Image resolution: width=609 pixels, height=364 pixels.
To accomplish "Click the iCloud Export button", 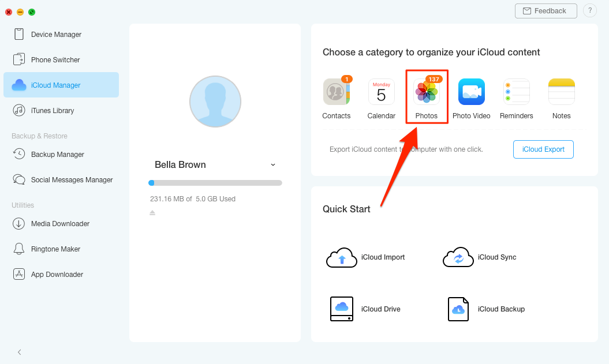I will tap(543, 149).
